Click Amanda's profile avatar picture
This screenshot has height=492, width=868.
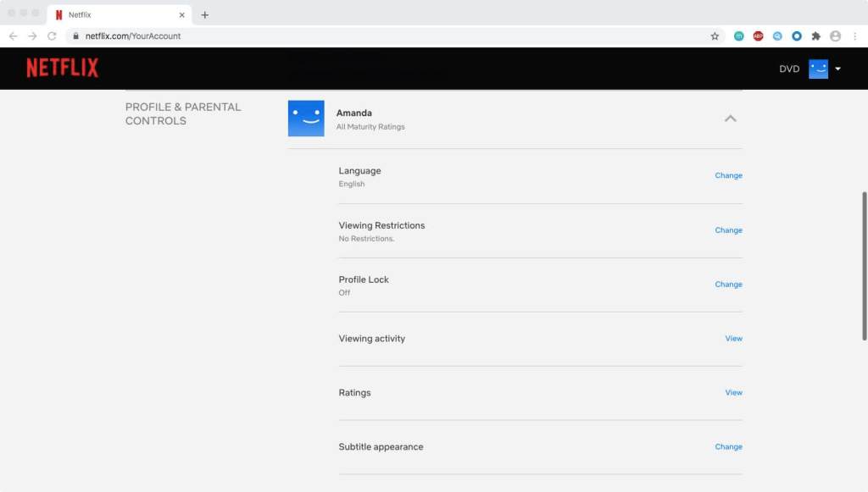click(x=306, y=119)
